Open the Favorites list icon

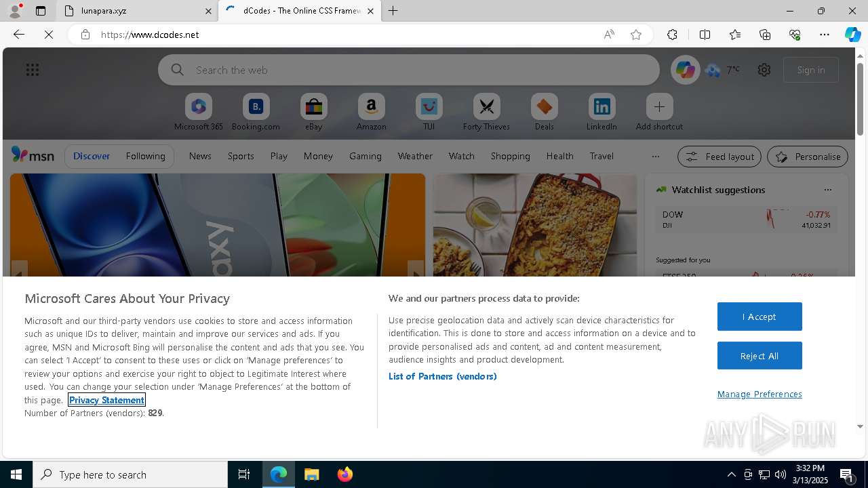(735, 35)
